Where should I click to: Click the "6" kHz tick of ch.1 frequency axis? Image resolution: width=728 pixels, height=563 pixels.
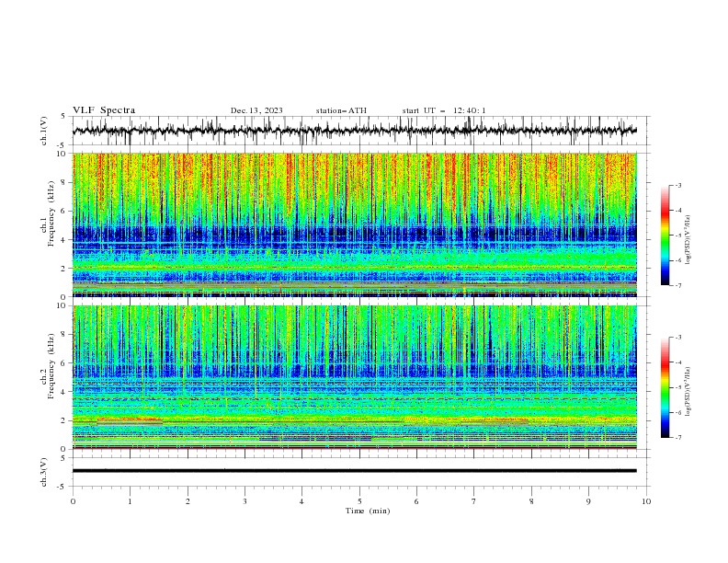click(x=64, y=211)
